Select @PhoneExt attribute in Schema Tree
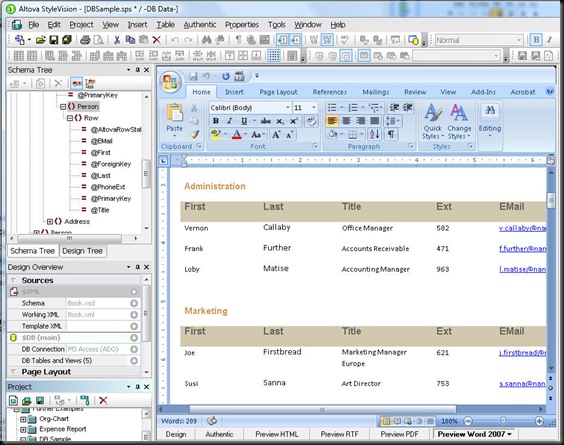 [108, 187]
